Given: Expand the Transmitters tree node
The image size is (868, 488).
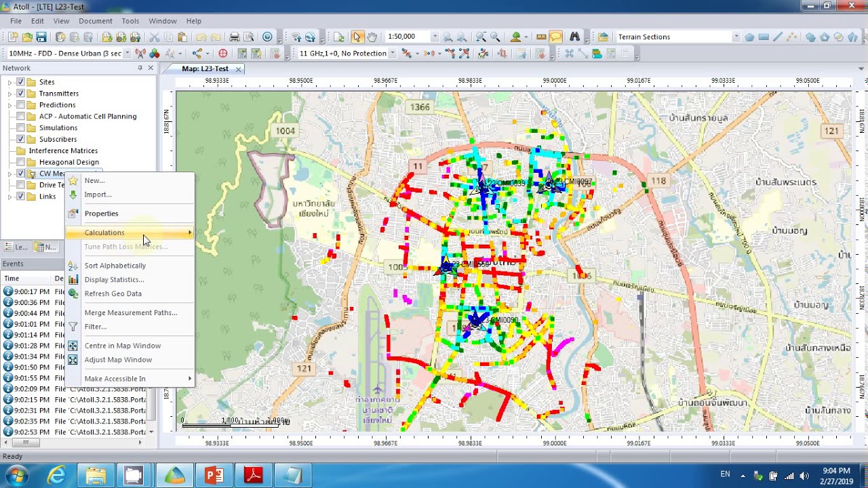Looking at the screenshot, I should point(10,94).
